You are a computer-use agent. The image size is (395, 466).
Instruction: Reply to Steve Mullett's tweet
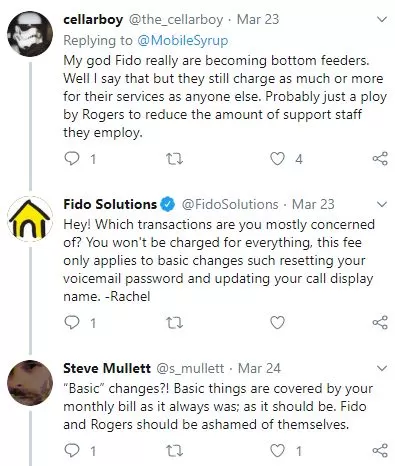[72, 451]
